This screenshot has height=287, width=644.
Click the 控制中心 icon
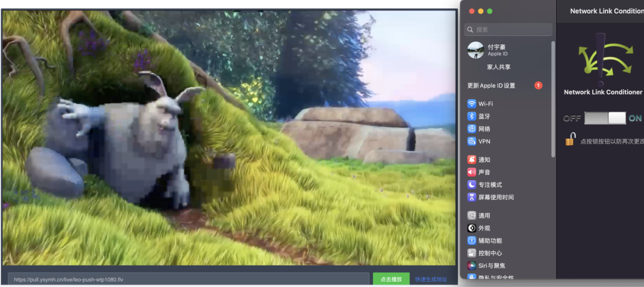click(x=472, y=253)
